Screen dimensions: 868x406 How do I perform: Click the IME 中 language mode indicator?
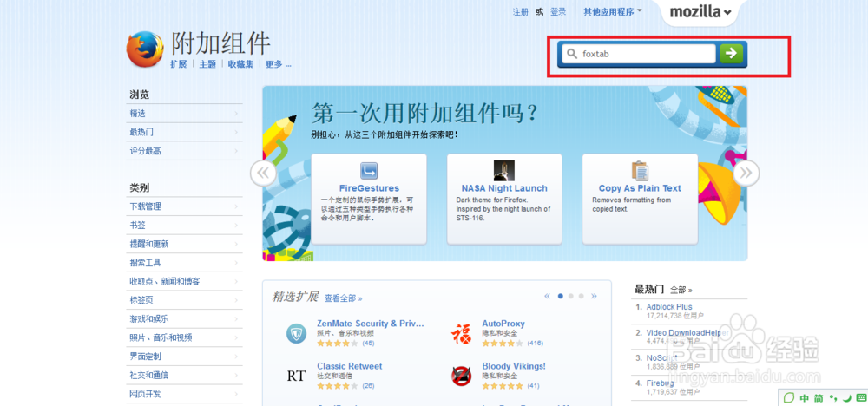pos(804,397)
